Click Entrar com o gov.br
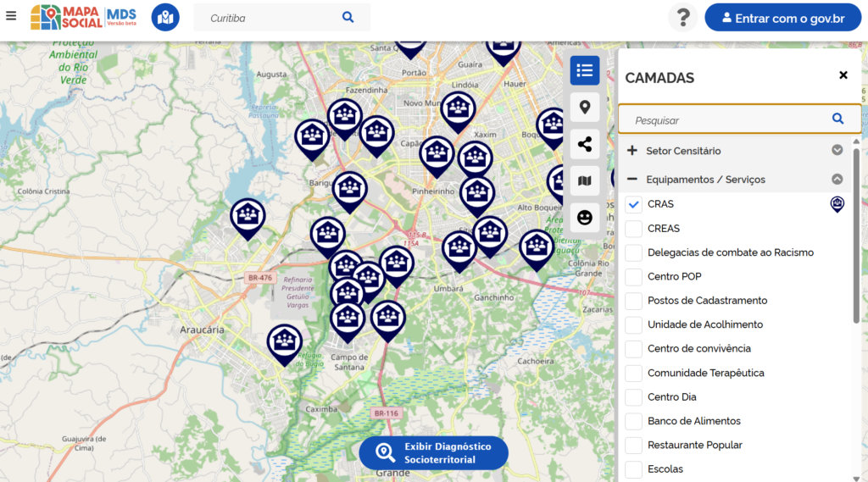The height and width of the screenshot is (482, 868). point(782,18)
